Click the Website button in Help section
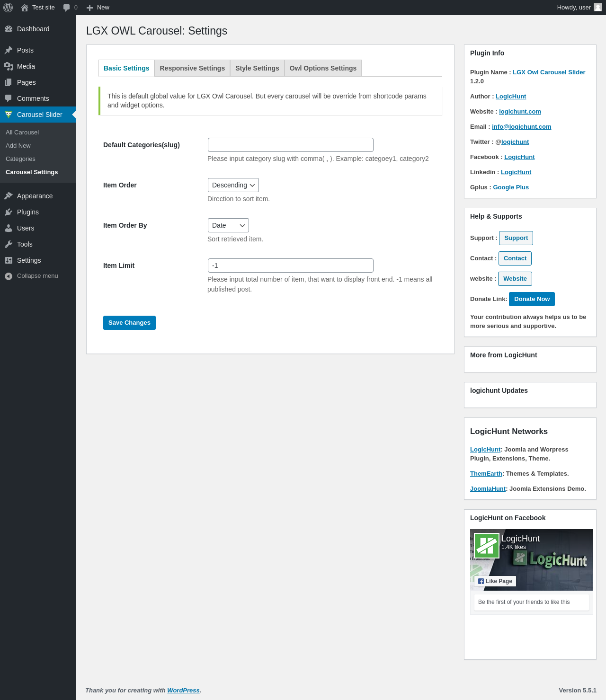The height and width of the screenshot is (700, 606). coord(515,279)
